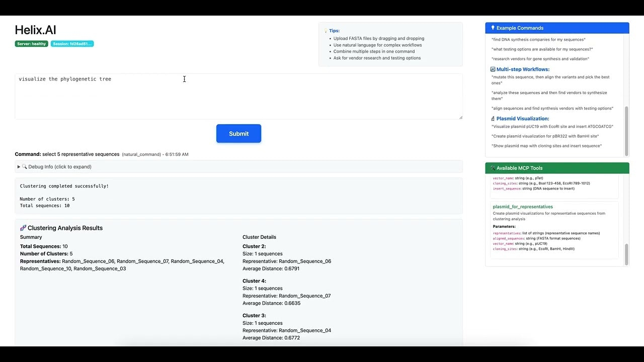Screen dimensions: 644x362
Task: Click the Example Commands panel scrollbar
Action: tap(626, 131)
